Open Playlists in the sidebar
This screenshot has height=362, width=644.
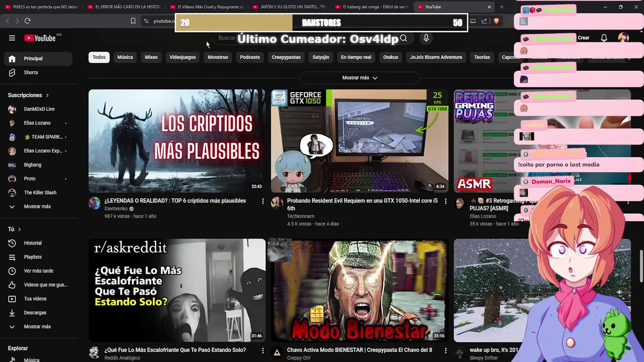[39, 257]
